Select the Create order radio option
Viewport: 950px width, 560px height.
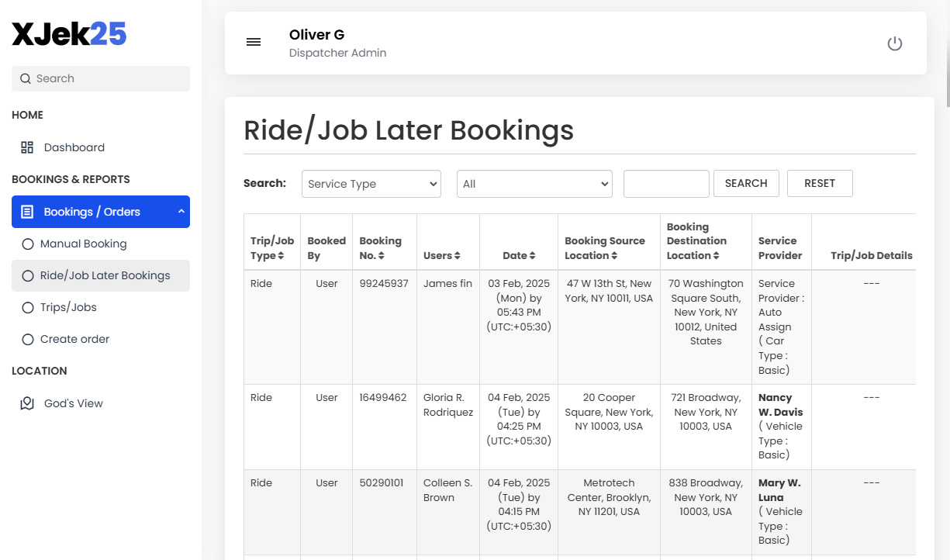point(28,339)
